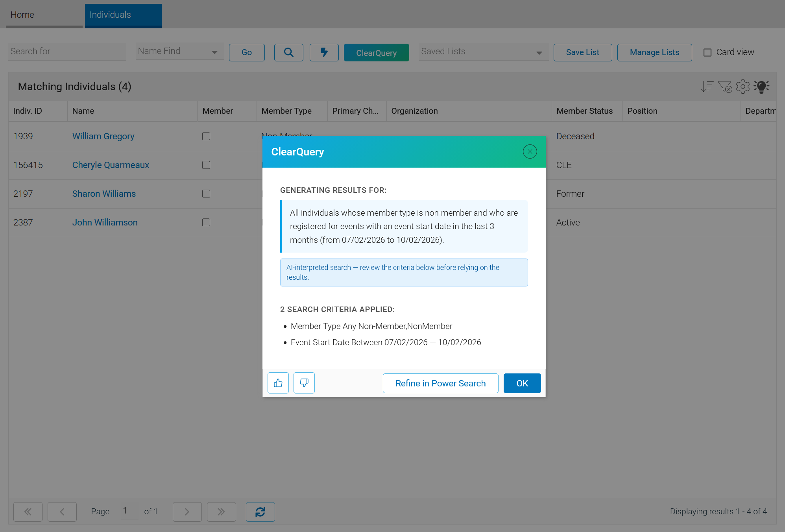Confirm the dialog with OK

[522, 383]
